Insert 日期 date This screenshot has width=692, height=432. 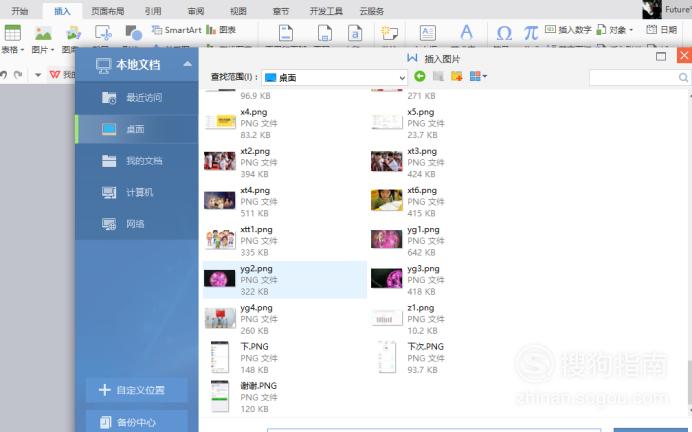pyautogui.click(x=662, y=30)
